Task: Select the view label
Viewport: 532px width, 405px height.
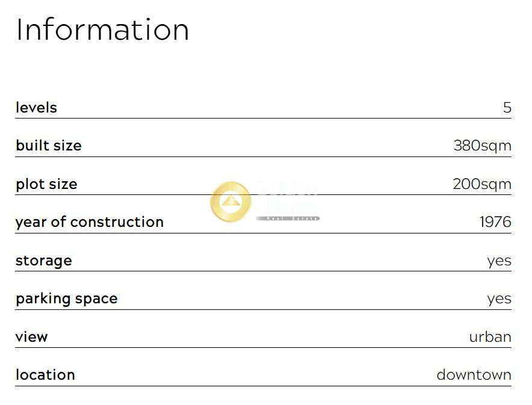Action: coord(31,337)
